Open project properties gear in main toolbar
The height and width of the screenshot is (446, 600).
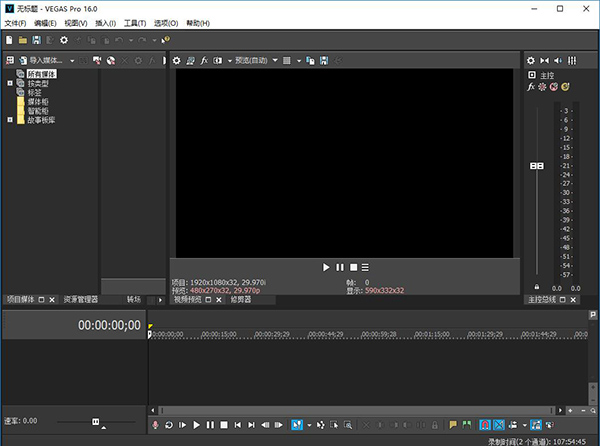point(64,40)
